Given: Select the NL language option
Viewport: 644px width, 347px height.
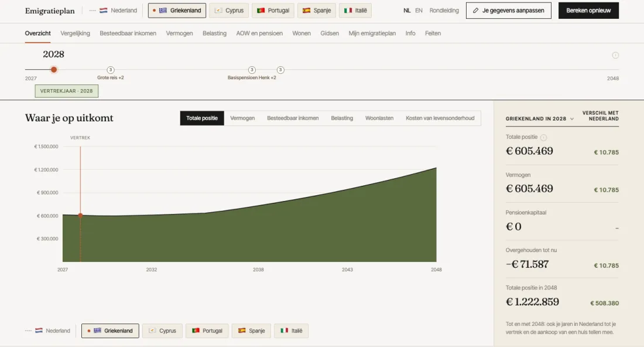Looking at the screenshot, I should pyautogui.click(x=407, y=11).
